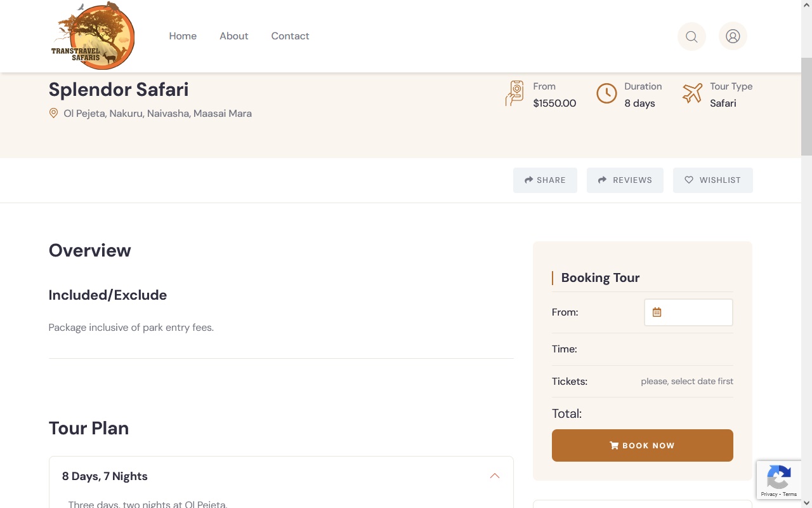
Task: Add tour to Wishlist
Action: coord(713,180)
